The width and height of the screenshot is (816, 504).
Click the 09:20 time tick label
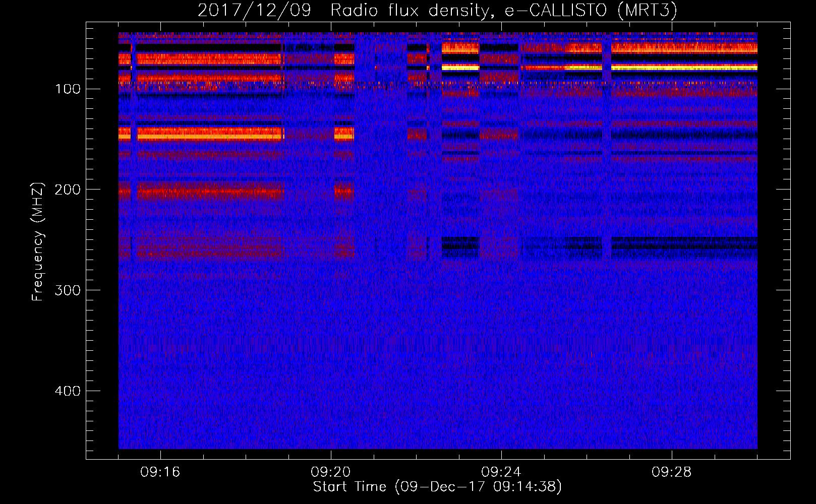coord(330,472)
